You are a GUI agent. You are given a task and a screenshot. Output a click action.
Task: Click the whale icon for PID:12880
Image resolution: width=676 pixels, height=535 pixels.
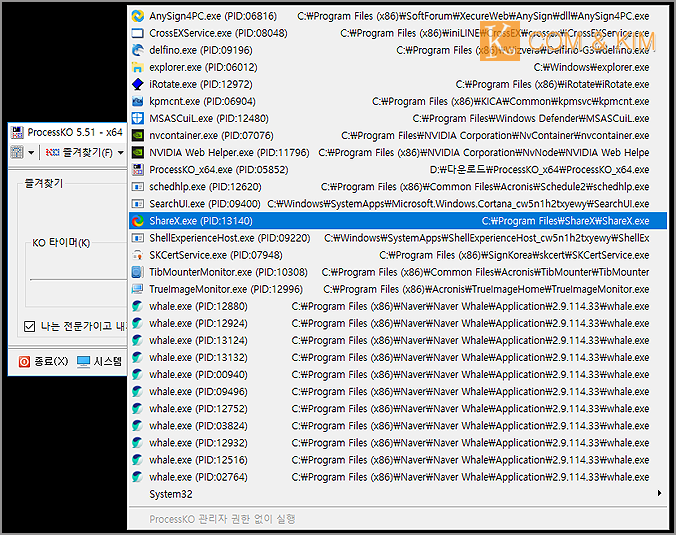pyautogui.click(x=138, y=306)
